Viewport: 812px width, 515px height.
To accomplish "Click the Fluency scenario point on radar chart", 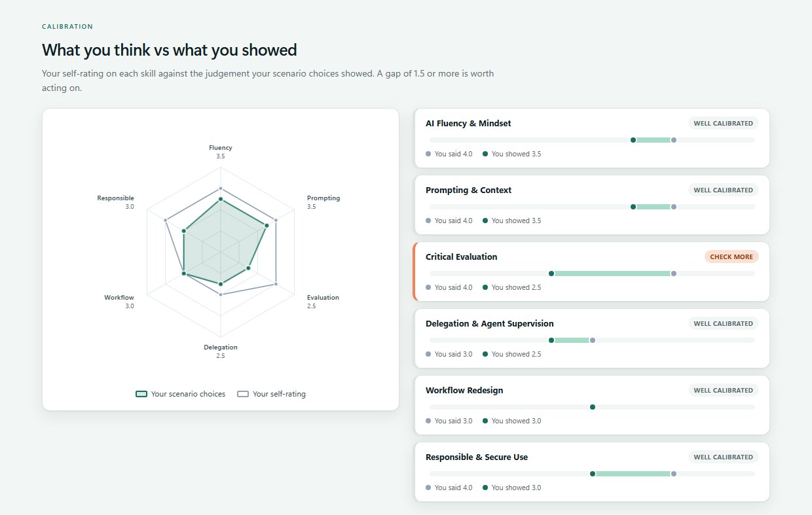I will coord(221,199).
